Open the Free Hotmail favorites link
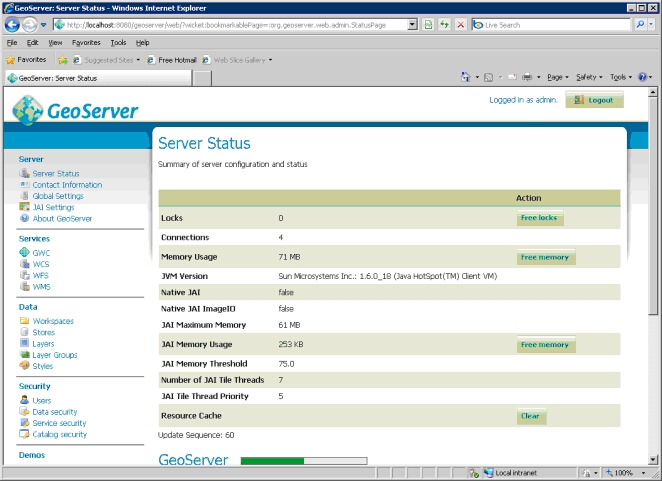Screen dimensions: 662x481 coord(171,60)
